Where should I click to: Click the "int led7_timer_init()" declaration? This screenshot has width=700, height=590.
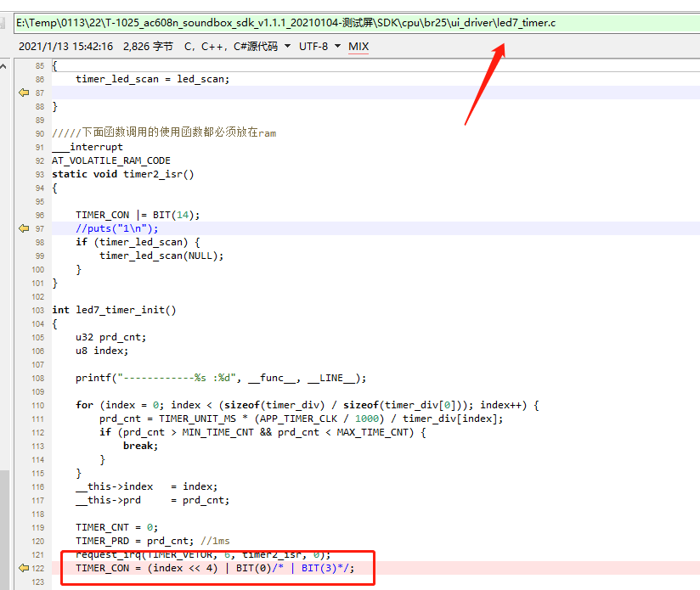114,310
